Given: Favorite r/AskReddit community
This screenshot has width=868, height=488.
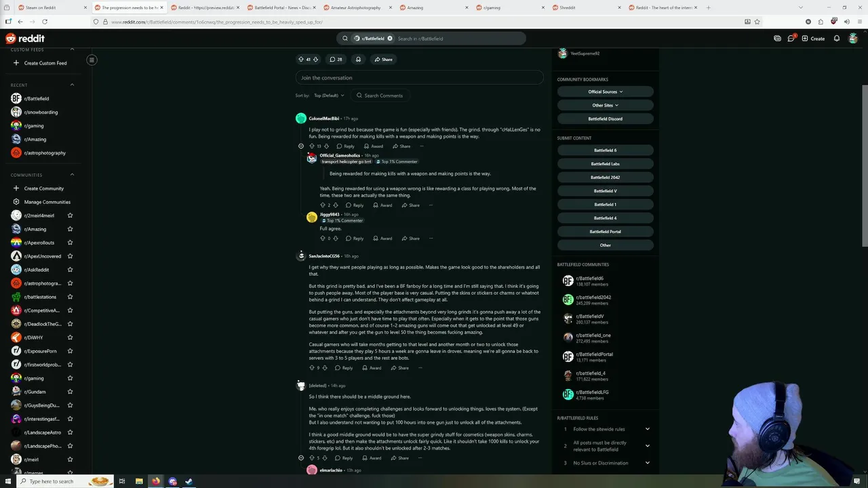Looking at the screenshot, I should 70,270.
